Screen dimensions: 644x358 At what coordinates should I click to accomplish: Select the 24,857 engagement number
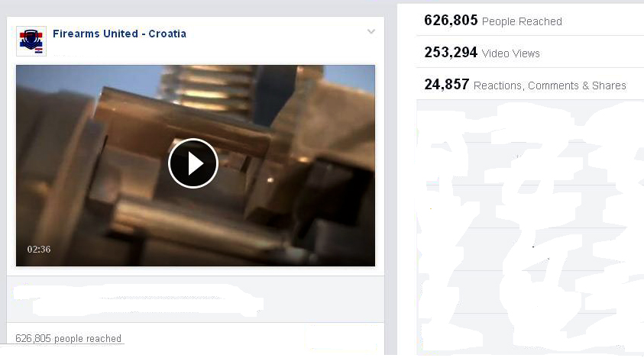point(446,84)
